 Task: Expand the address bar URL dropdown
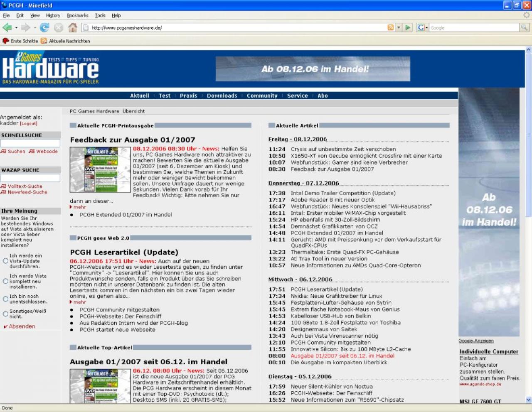pos(399,28)
